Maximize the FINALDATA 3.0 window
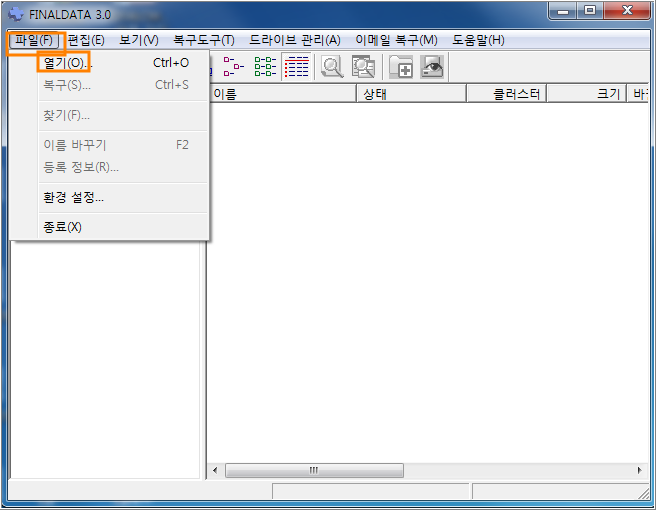656x510 pixels. click(x=590, y=10)
